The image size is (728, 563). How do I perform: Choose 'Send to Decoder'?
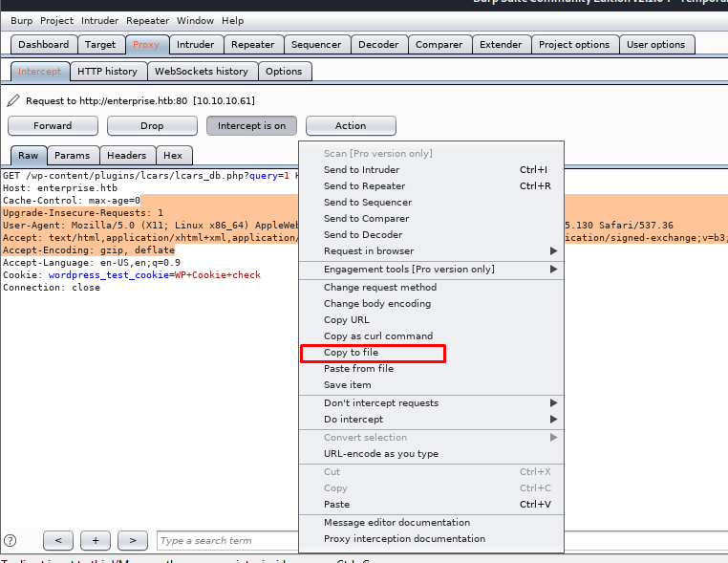coord(431,234)
